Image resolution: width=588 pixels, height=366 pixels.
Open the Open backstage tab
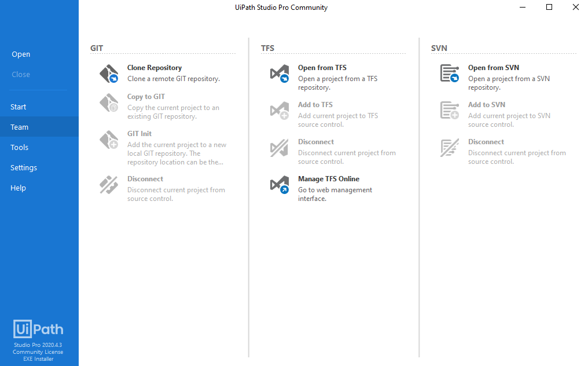pyautogui.click(x=21, y=54)
